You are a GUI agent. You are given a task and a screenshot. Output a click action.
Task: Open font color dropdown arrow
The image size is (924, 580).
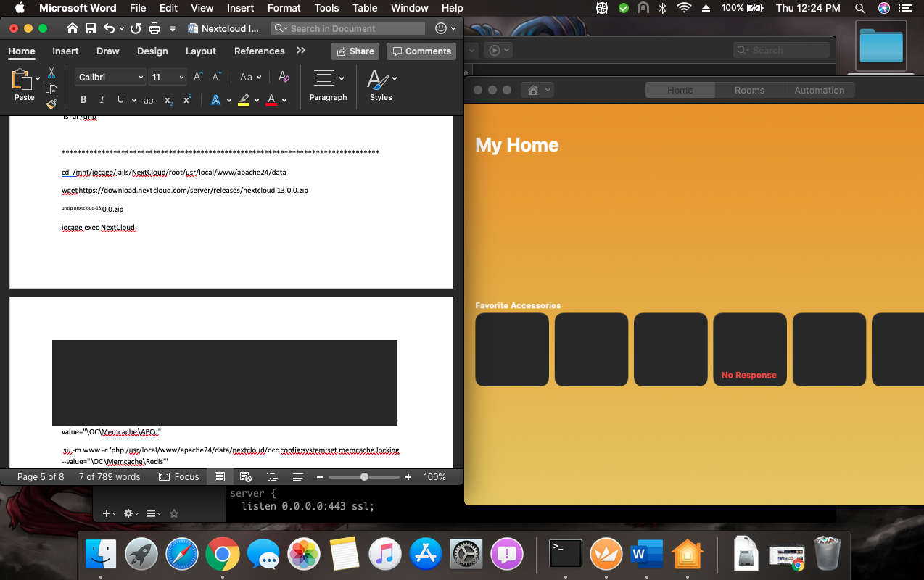pos(284,100)
